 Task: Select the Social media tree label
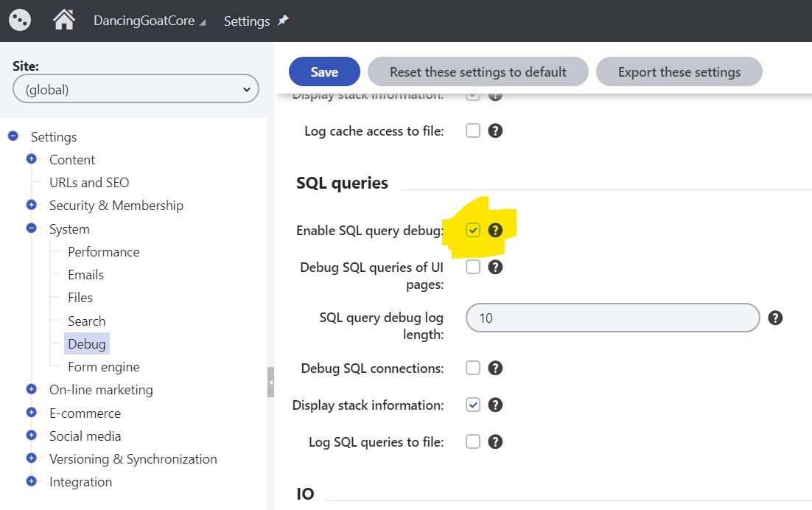(x=85, y=436)
